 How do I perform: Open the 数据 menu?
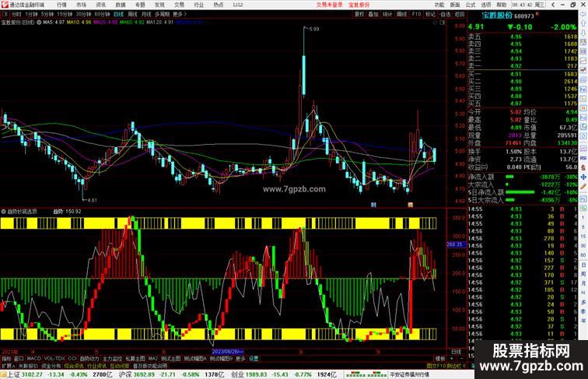click(x=121, y=5)
